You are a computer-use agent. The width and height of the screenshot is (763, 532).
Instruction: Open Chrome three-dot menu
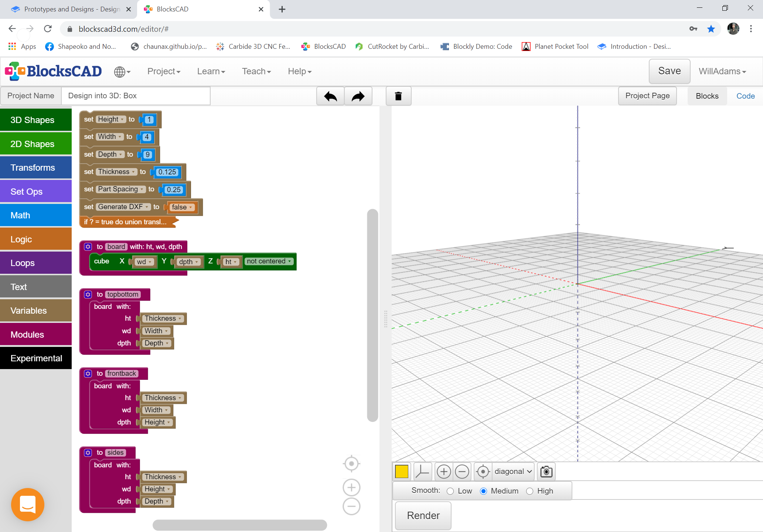(751, 29)
